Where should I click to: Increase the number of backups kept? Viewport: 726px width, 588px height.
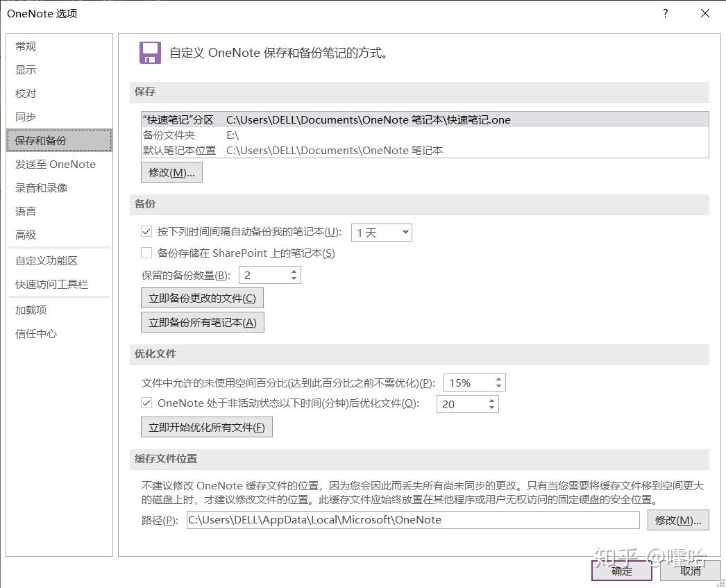tap(294, 271)
